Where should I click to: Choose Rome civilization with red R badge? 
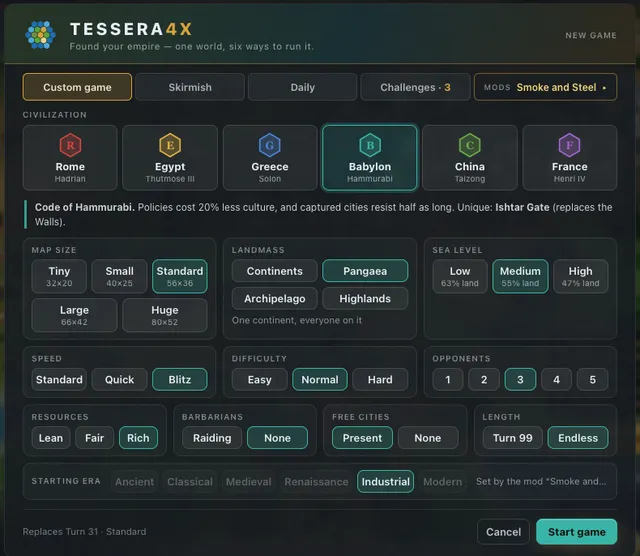70,158
